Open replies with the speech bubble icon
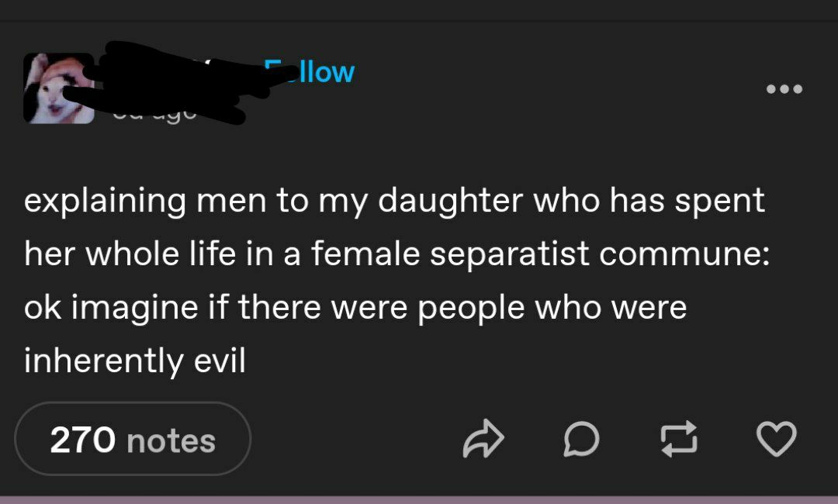838x504 pixels. tap(580, 440)
